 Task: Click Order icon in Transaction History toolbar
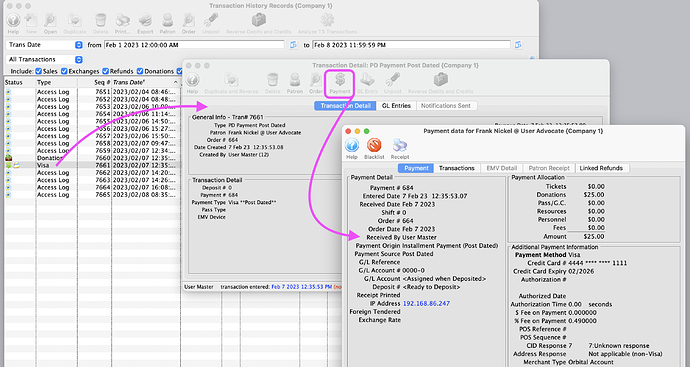pyautogui.click(x=189, y=20)
